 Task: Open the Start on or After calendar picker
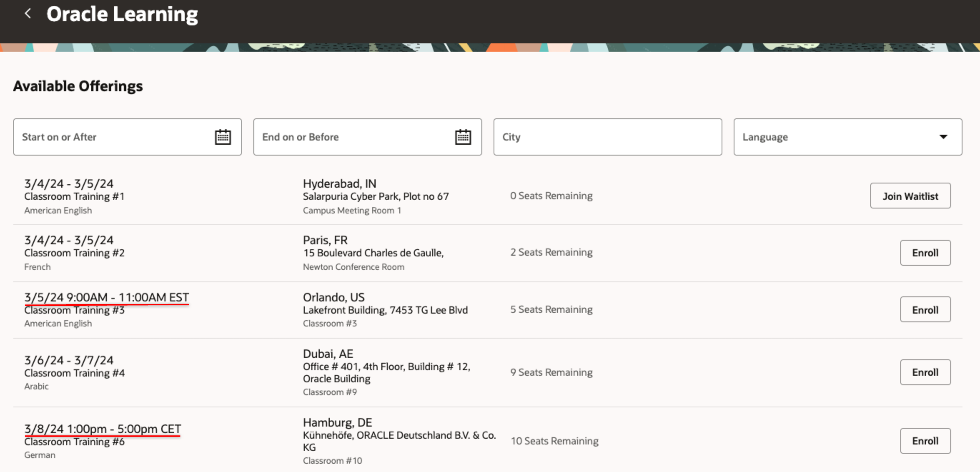tap(223, 137)
